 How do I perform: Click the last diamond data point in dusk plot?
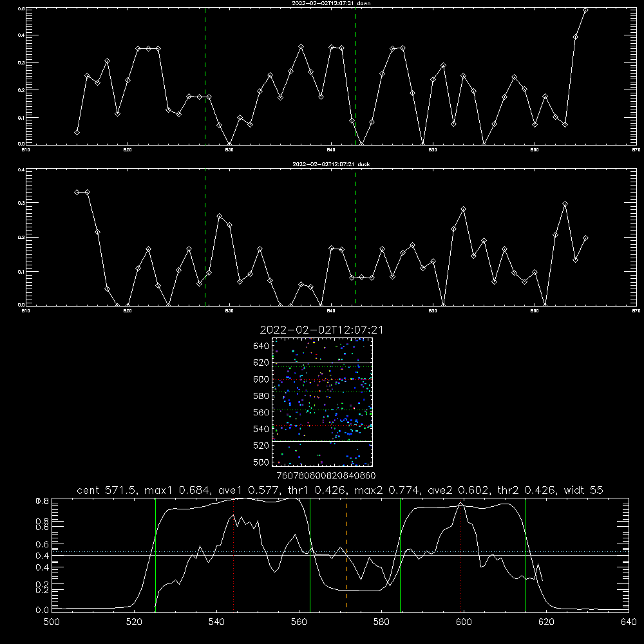click(x=585, y=238)
